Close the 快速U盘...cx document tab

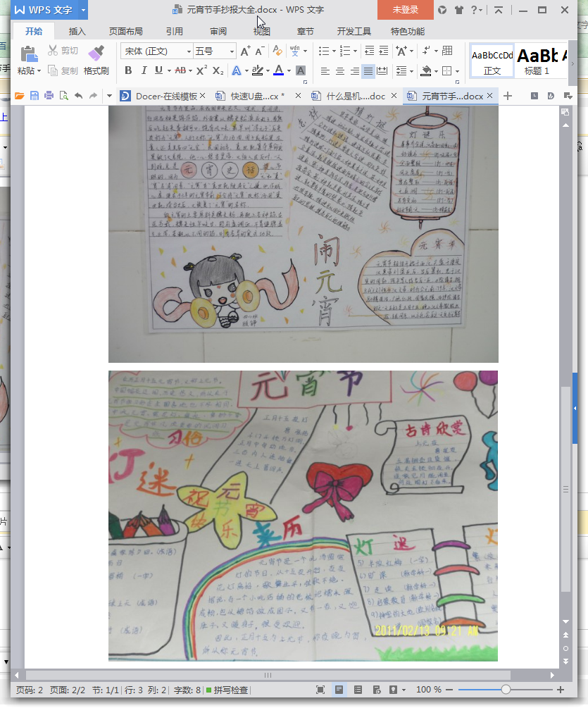(x=298, y=96)
